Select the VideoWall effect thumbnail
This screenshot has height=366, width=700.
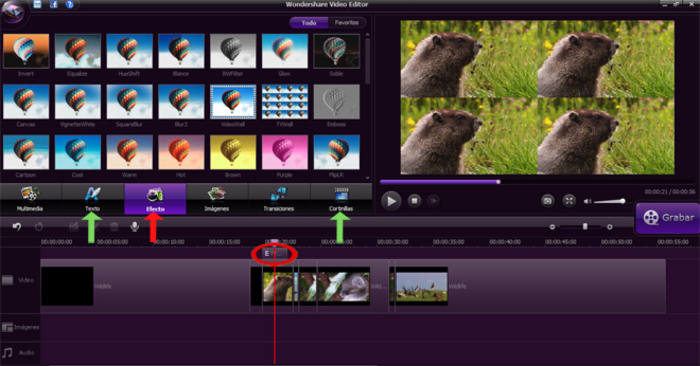point(233,102)
